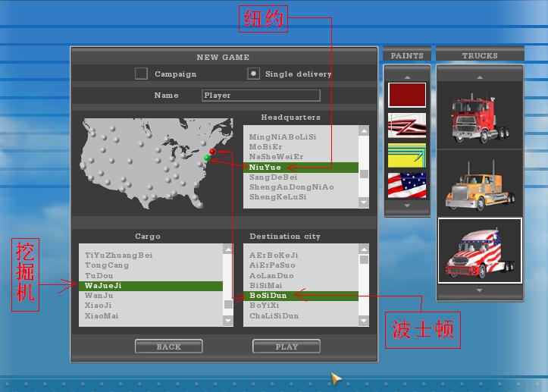Screen dimensions: 548x392
Task: Select the yellow and green paint scheme
Action: tap(407, 155)
